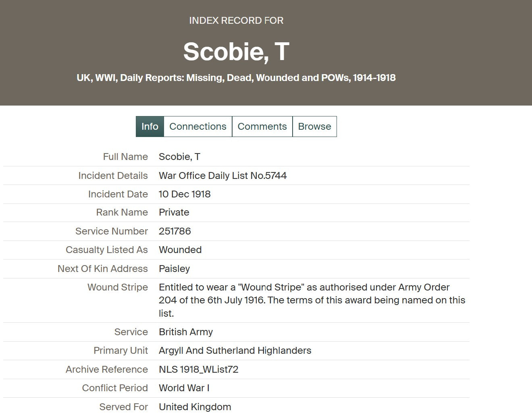Click the British Army service value
This screenshot has width=532, height=415.
point(186,332)
